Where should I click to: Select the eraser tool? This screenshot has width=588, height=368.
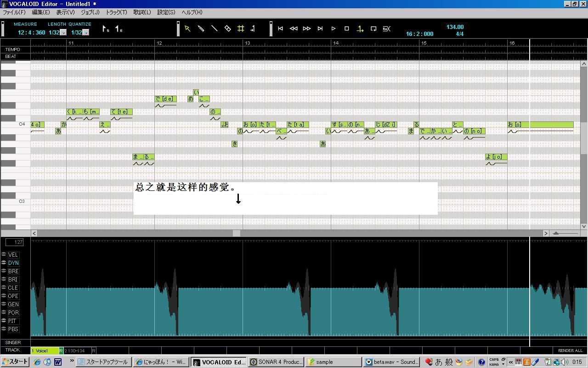227,29
